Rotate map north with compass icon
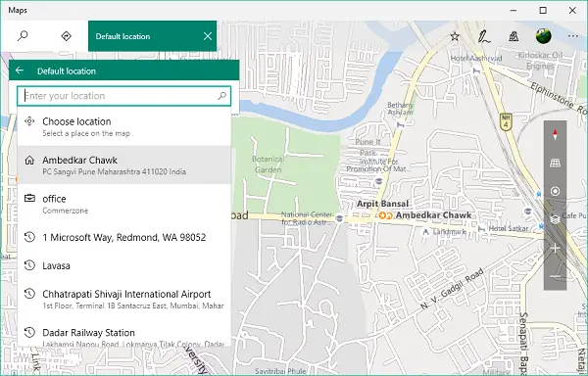Viewport: 588px width, 376px height. (555, 134)
